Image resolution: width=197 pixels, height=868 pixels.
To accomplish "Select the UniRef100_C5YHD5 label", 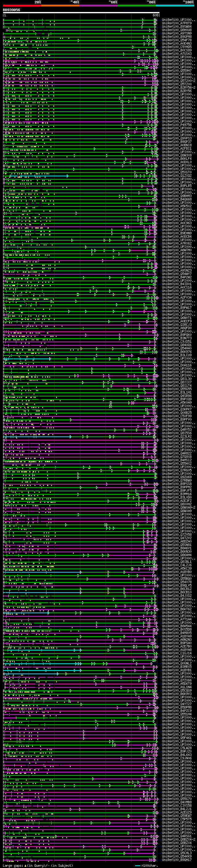I will coord(177,47).
